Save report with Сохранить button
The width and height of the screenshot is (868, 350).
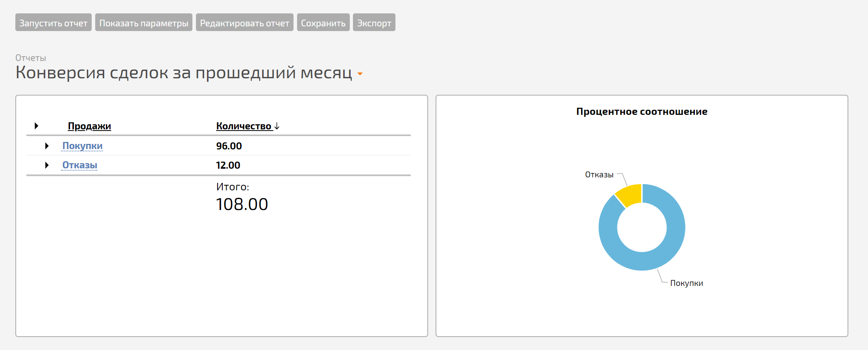[323, 22]
